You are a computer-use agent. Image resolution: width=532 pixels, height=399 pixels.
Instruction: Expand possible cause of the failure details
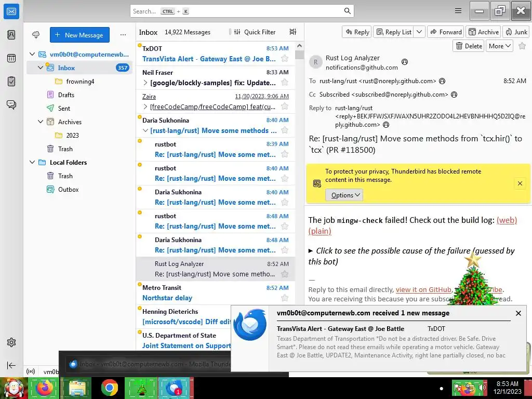coord(411,256)
